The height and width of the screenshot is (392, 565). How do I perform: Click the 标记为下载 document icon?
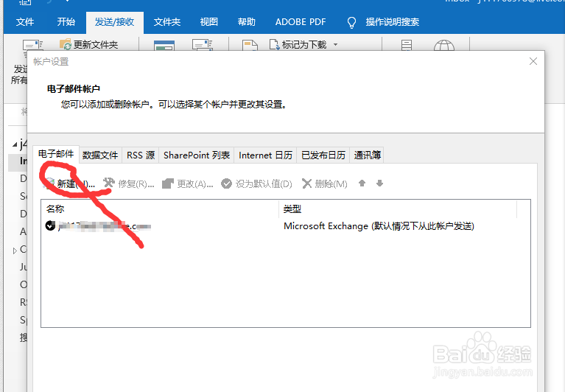point(274,45)
